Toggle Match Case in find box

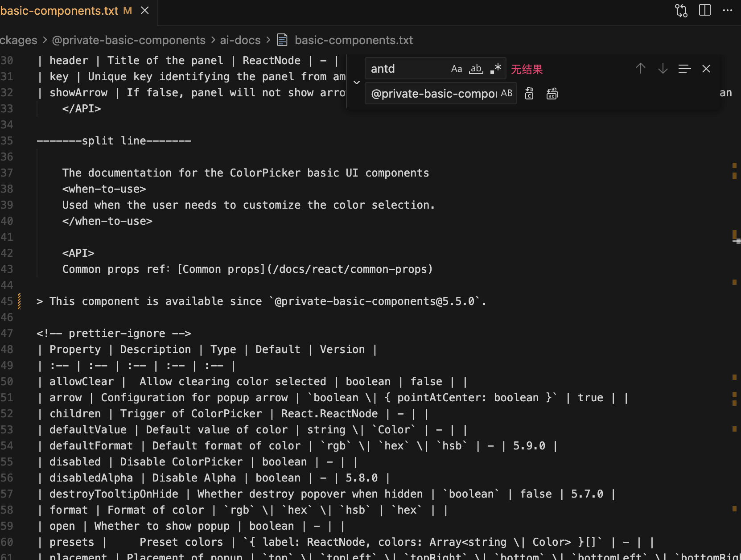tap(456, 69)
